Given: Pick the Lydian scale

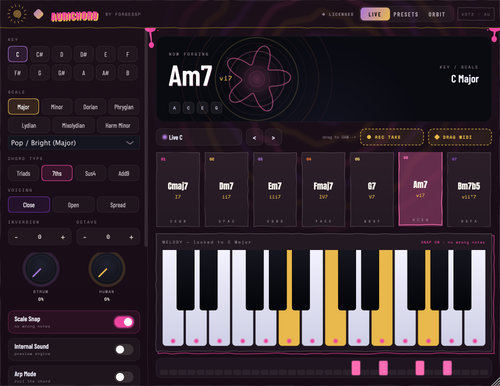Looking at the screenshot, I should (29, 126).
